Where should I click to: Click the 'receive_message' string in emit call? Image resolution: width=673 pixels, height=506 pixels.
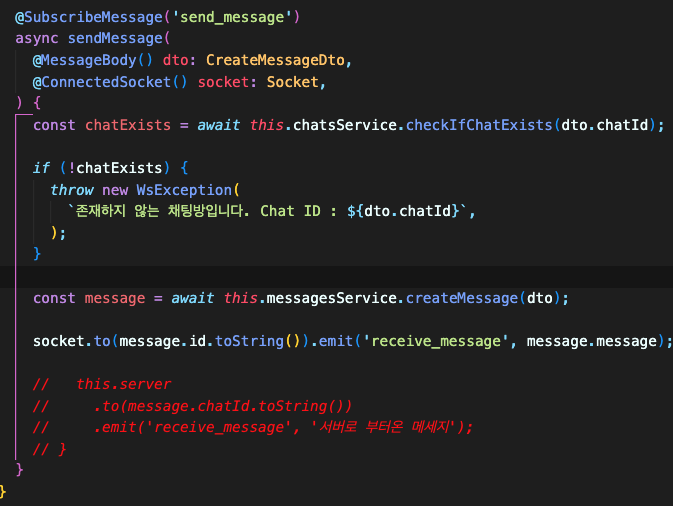[x=436, y=341]
